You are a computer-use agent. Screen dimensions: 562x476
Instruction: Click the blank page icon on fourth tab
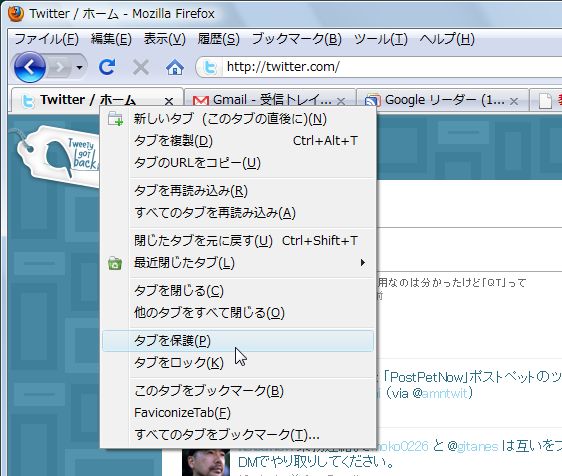545,101
